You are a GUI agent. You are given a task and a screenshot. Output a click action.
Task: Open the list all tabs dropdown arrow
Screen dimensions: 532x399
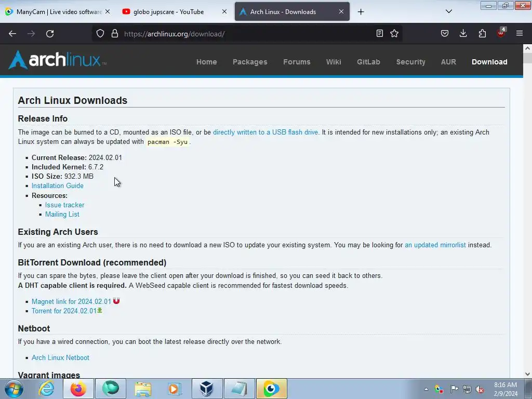pyautogui.click(x=449, y=11)
